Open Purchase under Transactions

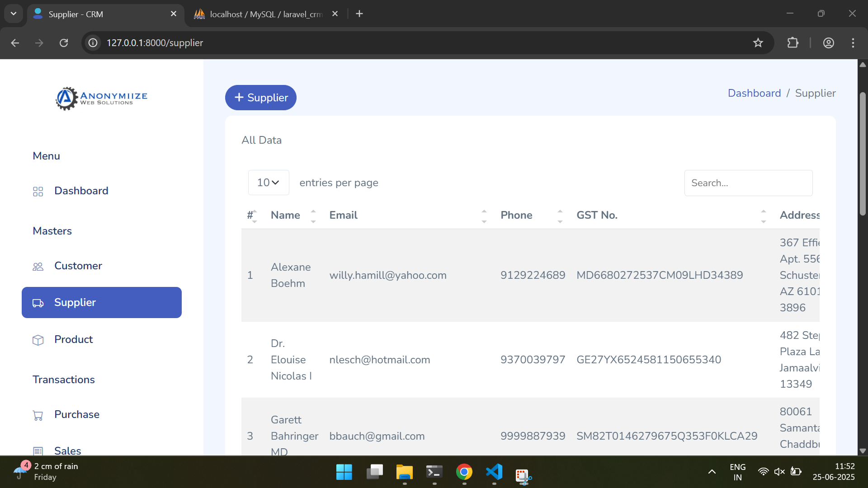77,415
